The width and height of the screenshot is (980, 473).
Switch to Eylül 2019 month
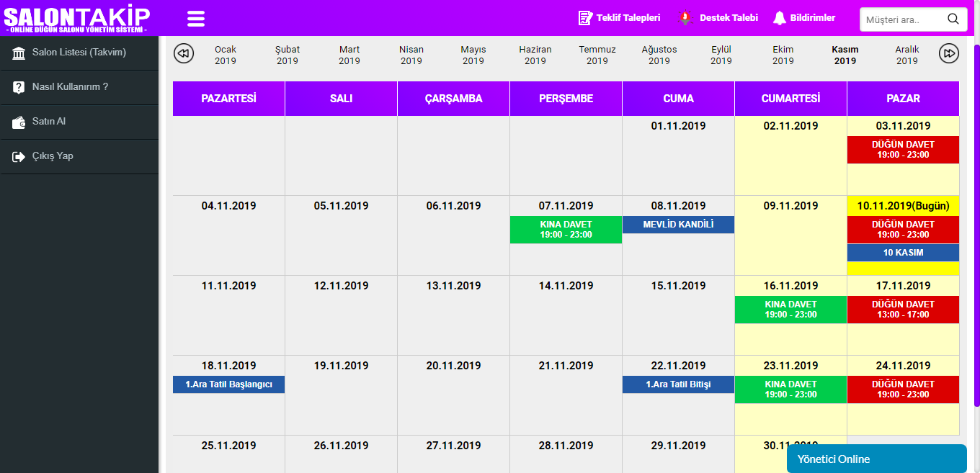point(721,55)
